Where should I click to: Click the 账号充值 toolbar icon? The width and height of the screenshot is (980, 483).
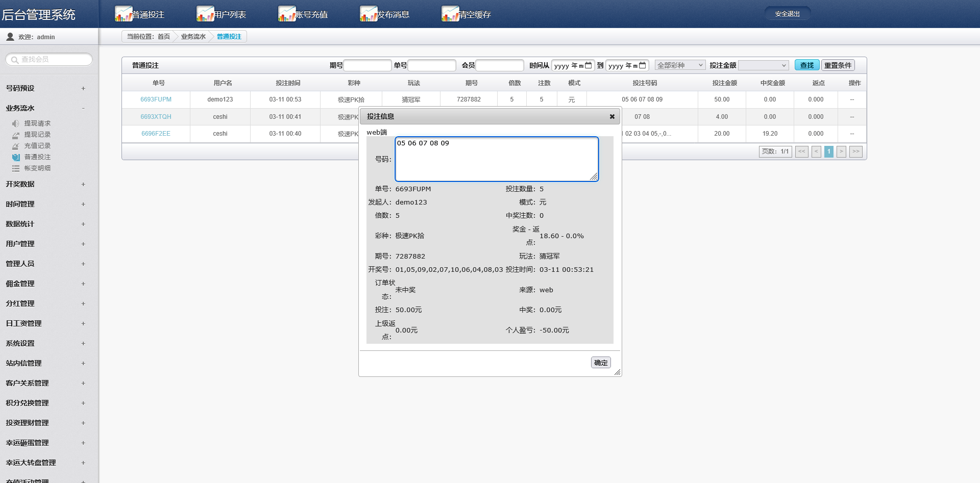pyautogui.click(x=287, y=14)
